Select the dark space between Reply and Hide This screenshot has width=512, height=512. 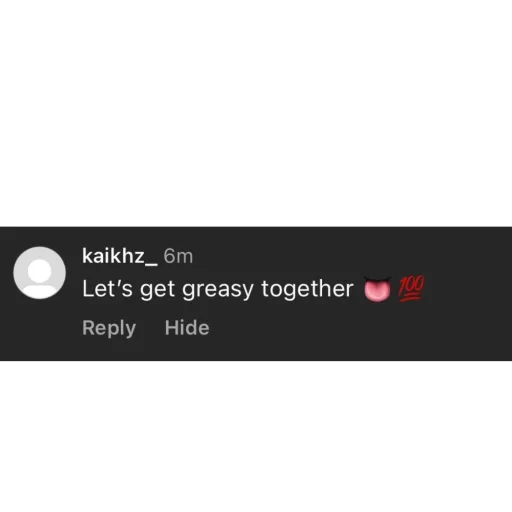point(151,328)
